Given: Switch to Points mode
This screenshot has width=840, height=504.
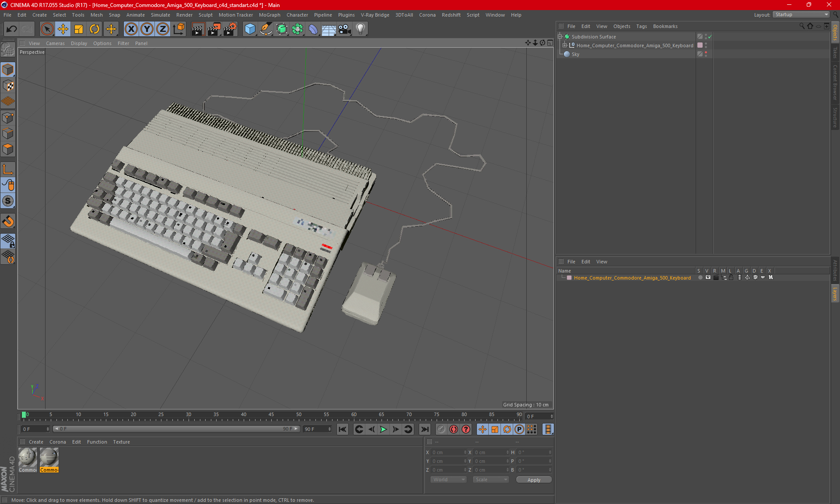Looking at the screenshot, I should (8, 117).
